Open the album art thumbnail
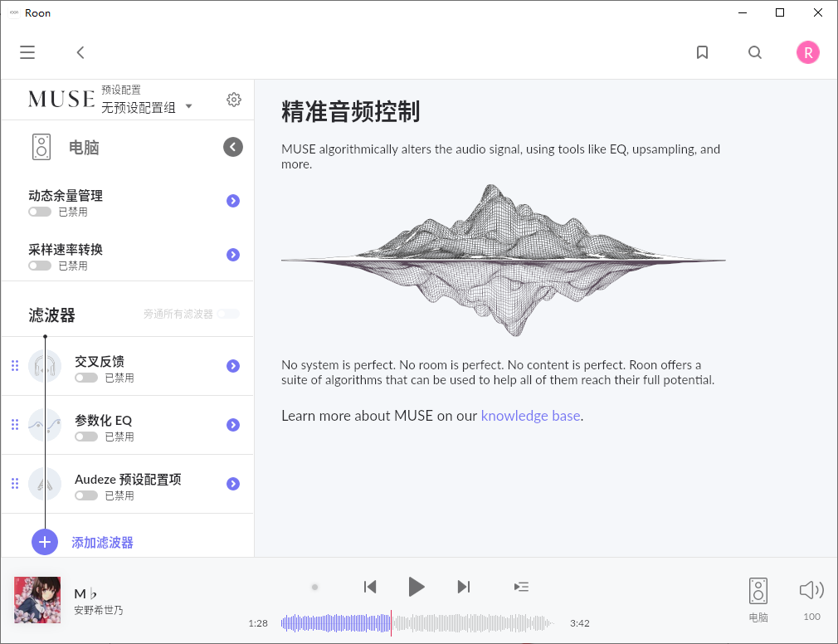The height and width of the screenshot is (644, 838). pyautogui.click(x=37, y=600)
